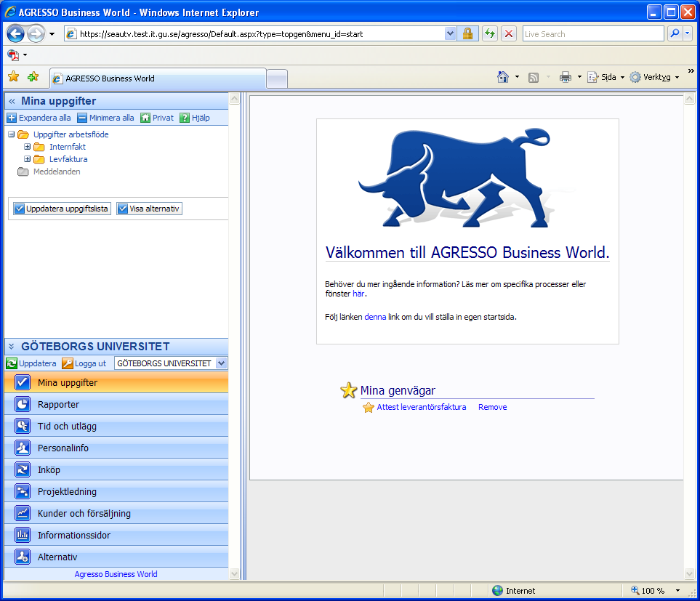700x601 pixels.
Task: Open the Agresso Business World footer link
Action: click(x=116, y=574)
